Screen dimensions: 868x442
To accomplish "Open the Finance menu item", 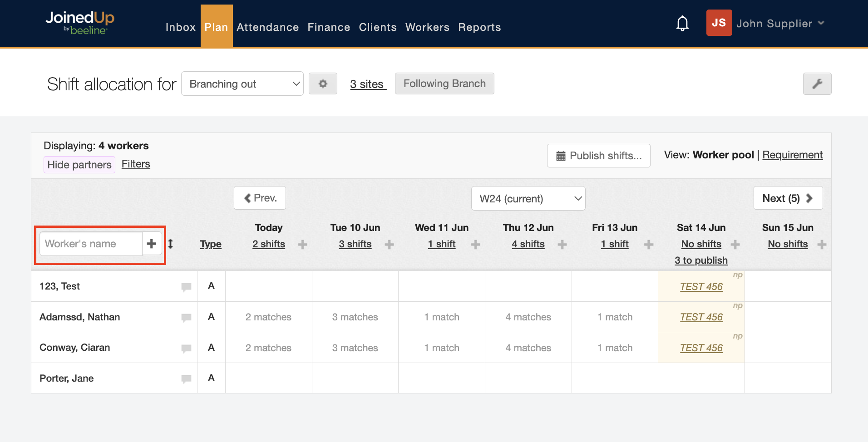I will [329, 27].
